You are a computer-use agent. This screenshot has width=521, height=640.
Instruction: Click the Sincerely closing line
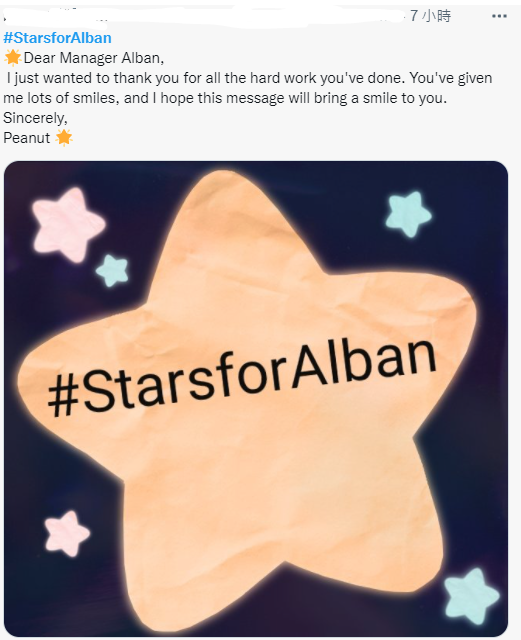click(35, 118)
